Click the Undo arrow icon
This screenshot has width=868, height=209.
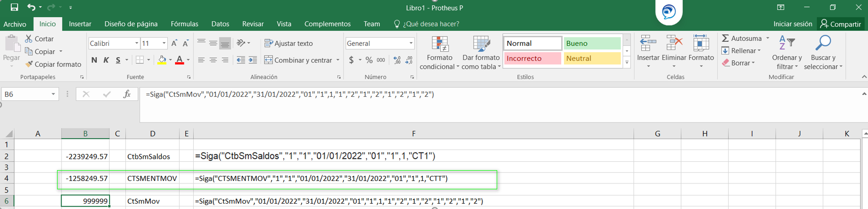tap(31, 7)
